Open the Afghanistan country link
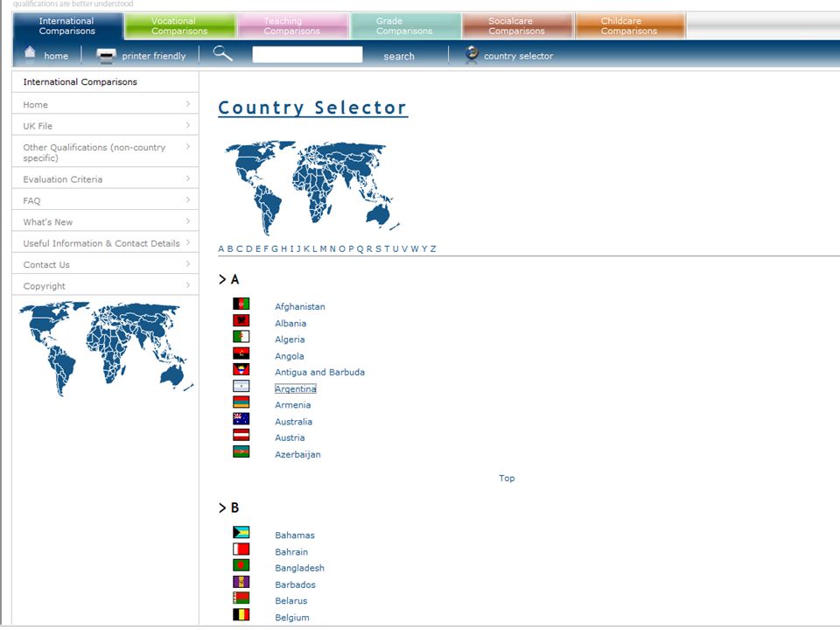This screenshot has width=840, height=630. [x=300, y=306]
